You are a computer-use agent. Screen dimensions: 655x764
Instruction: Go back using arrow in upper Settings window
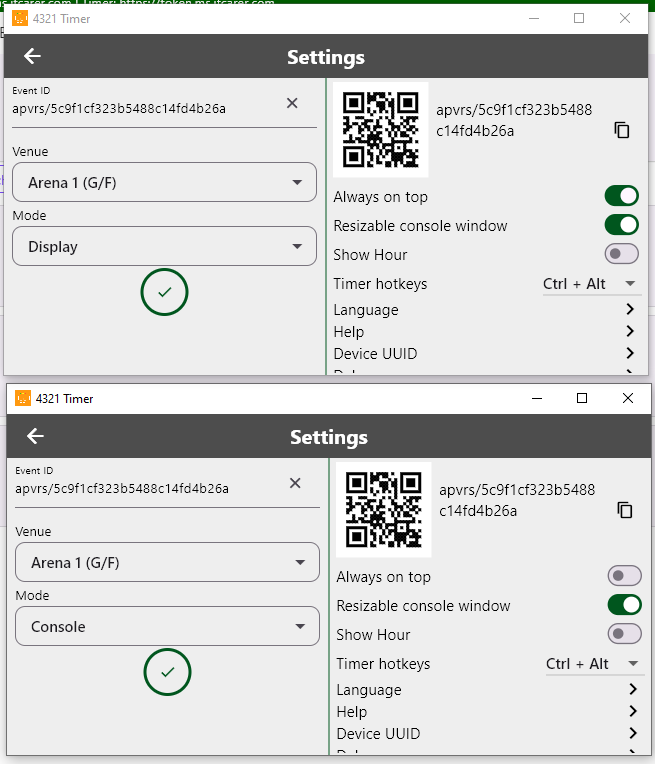click(x=32, y=56)
